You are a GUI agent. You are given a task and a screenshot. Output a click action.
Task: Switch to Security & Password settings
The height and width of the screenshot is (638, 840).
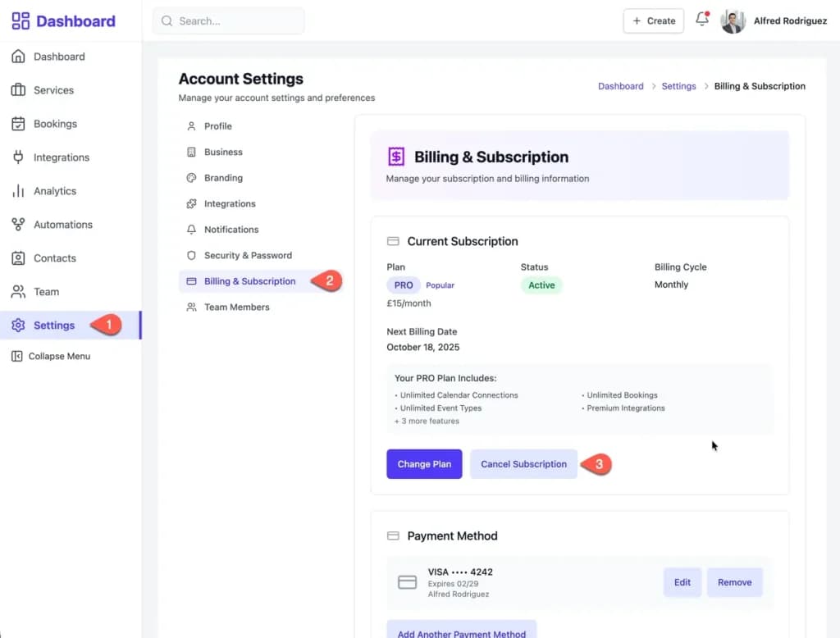pyautogui.click(x=248, y=256)
